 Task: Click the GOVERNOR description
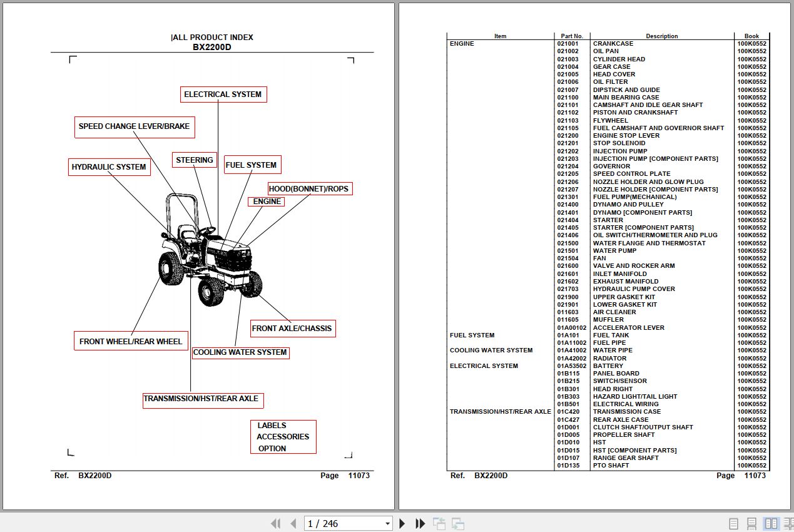tap(612, 166)
